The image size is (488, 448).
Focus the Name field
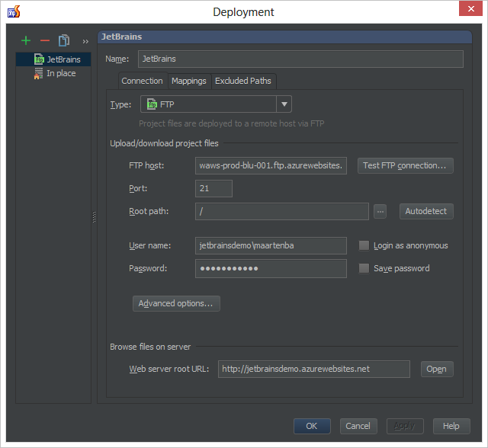click(300, 59)
